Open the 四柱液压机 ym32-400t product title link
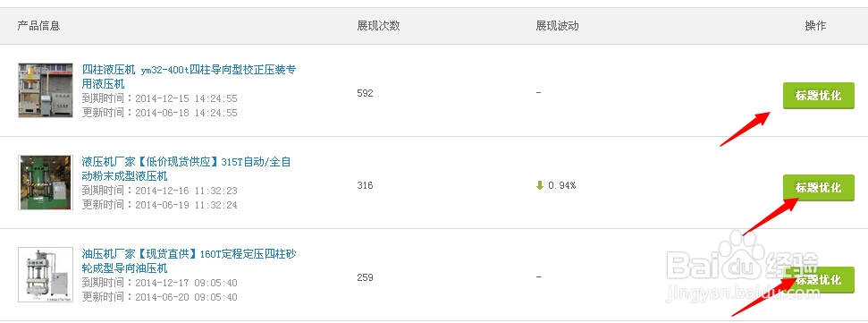This screenshot has width=868, height=323. point(189,77)
